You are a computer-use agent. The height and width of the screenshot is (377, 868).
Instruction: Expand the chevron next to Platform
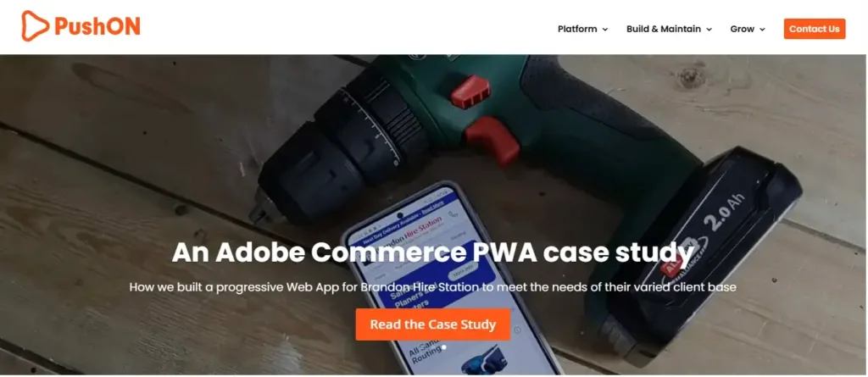[605, 30]
